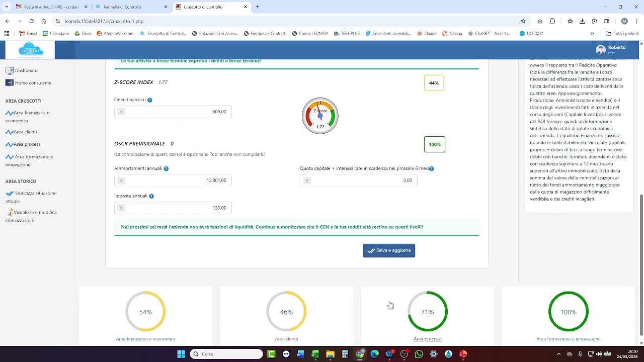Open the Area processi sidebar link
The width and height of the screenshot is (644, 362).
(x=28, y=144)
